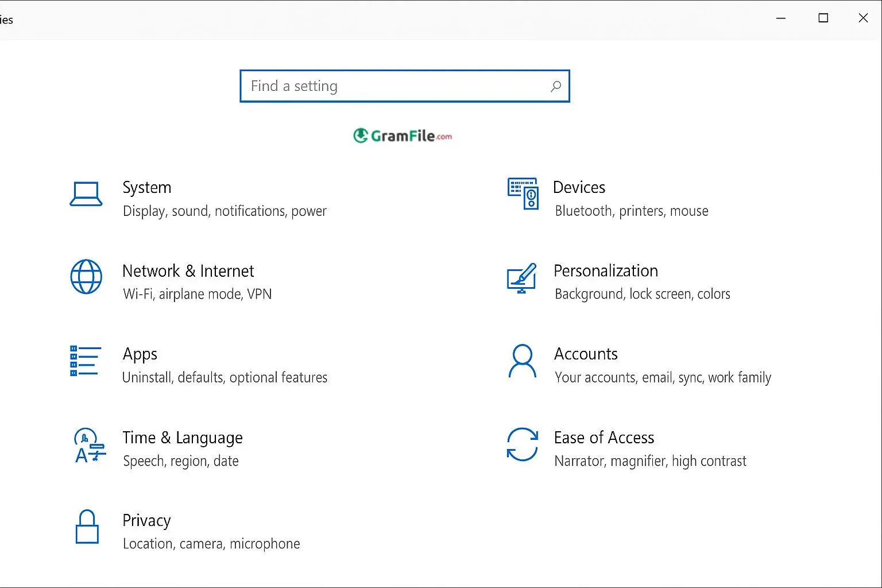This screenshot has height=588, width=882.
Task: Go to the Accounts heading
Action: pyautogui.click(x=585, y=354)
